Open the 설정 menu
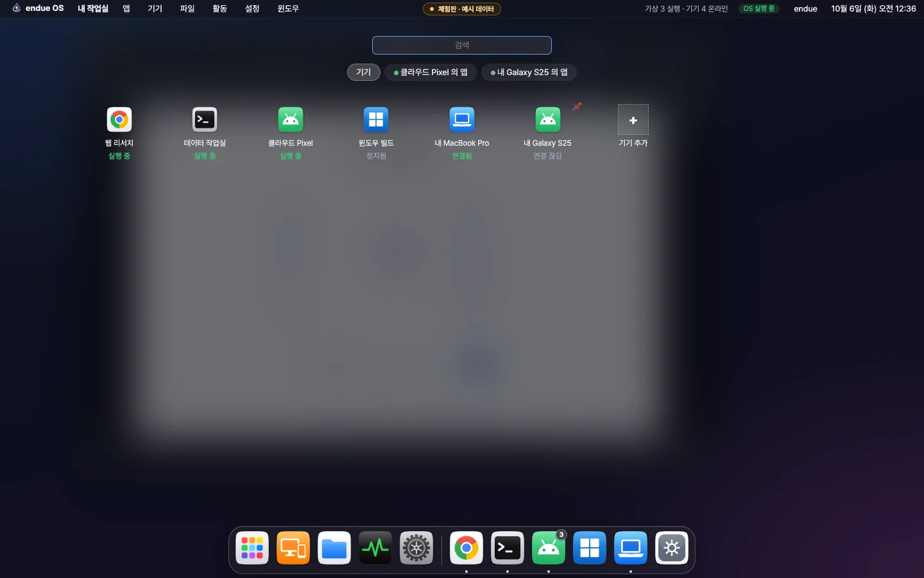924x578 pixels. point(252,8)
